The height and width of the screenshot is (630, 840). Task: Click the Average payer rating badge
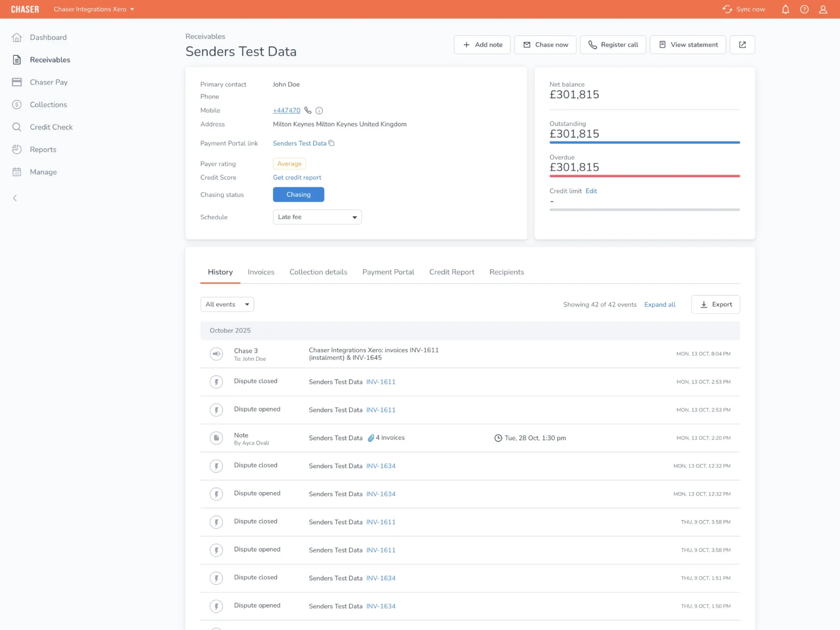click(289, 164)
